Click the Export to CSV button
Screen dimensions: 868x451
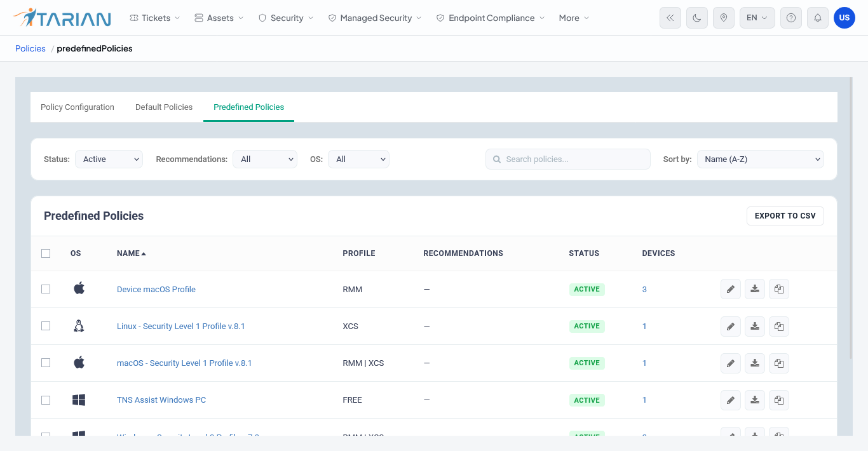coord(785,216)
